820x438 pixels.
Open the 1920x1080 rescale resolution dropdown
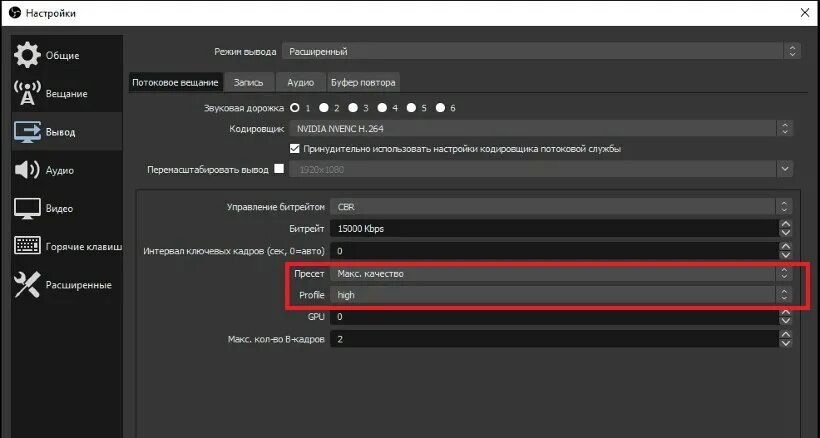(x=541, y=169)
